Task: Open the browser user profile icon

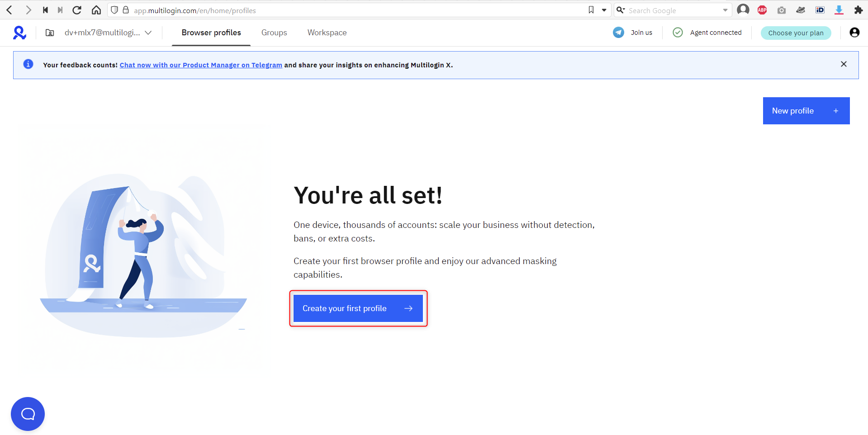Action: coord(743,9)
